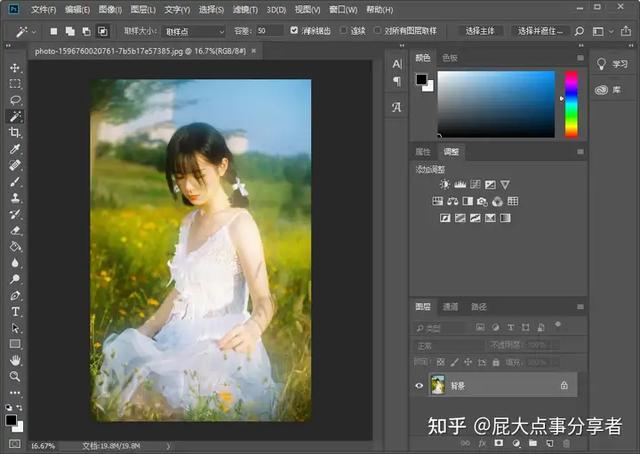
Task: Select the Horizontal Type tool
Action: coord(15,311)
